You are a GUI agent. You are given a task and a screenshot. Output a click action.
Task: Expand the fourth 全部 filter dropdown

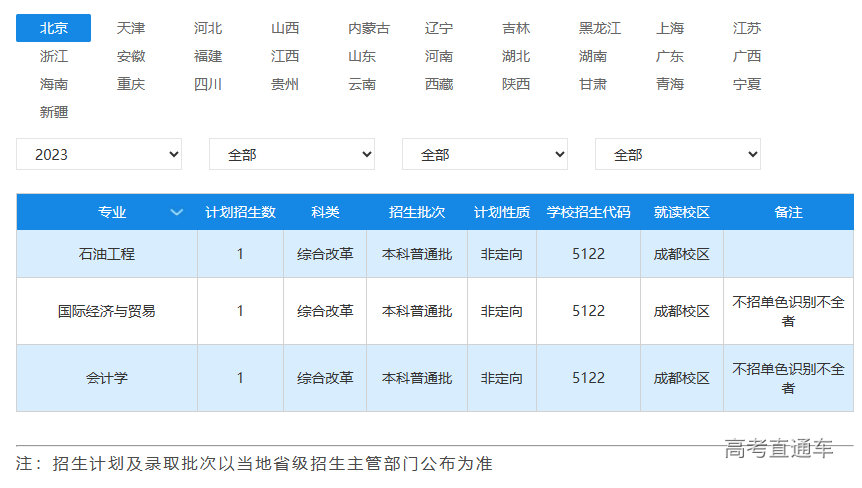677,154
